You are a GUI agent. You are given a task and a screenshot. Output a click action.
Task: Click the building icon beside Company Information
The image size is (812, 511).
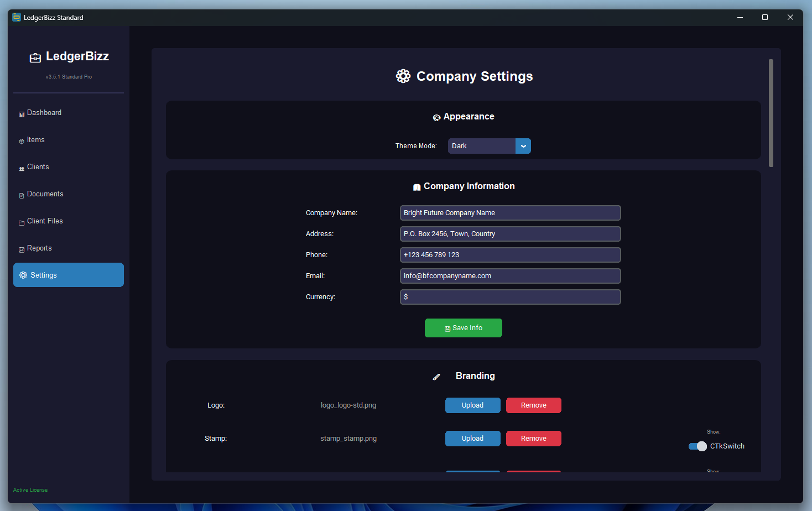click(x=417, y=187)
